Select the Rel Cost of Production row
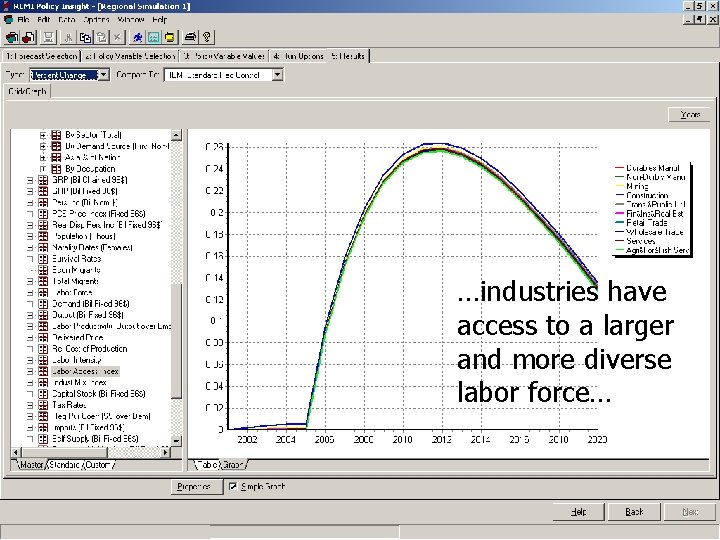 (89, 349)
